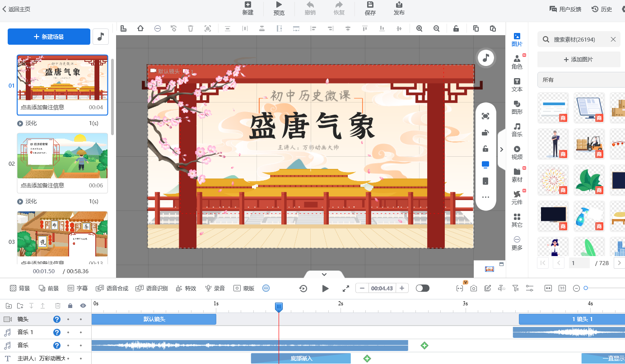Image resolution: width=625 pixels, height=364 pixels.
Task: Open more options in floating canvas toolbar
Action: click(x=485, y=197)
